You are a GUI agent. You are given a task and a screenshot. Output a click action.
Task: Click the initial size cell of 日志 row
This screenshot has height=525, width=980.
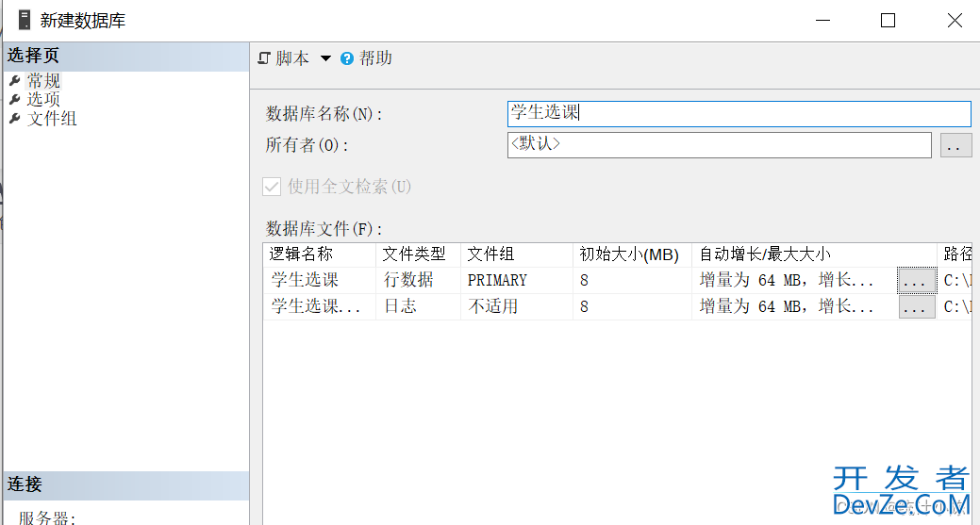click(630, 306)
